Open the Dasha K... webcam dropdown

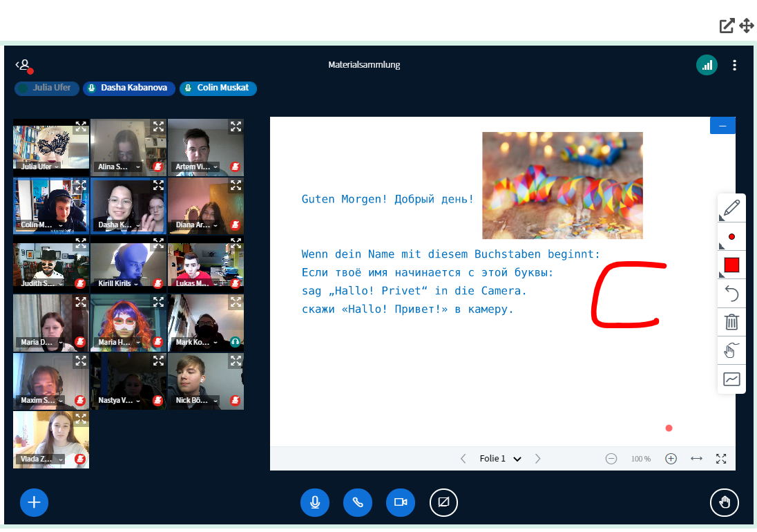pyautogui.click(x=119, y=225)
